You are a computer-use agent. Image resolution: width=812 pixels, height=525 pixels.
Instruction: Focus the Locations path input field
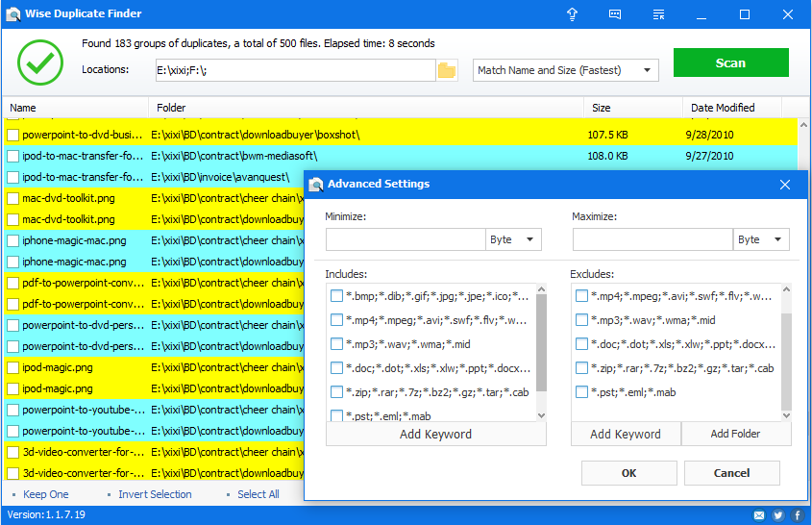295,70
